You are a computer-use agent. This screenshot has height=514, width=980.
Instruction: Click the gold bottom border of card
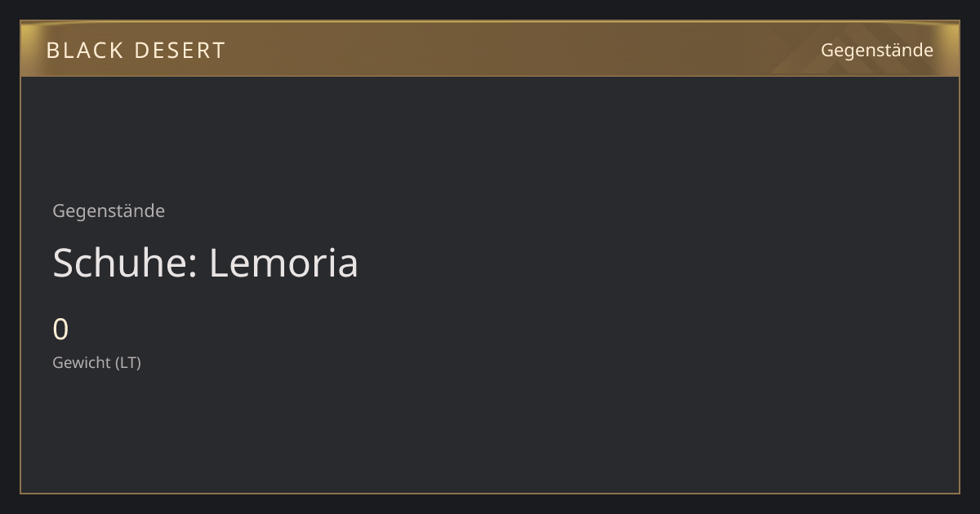(x=490, y=493)
